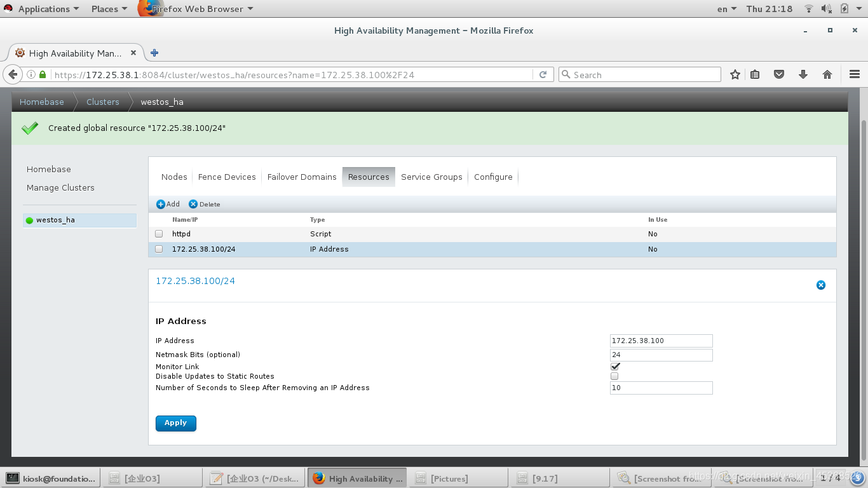Sort by the Type column header
The height and width of the screenshot is (488, 868).
pos(317,219)
